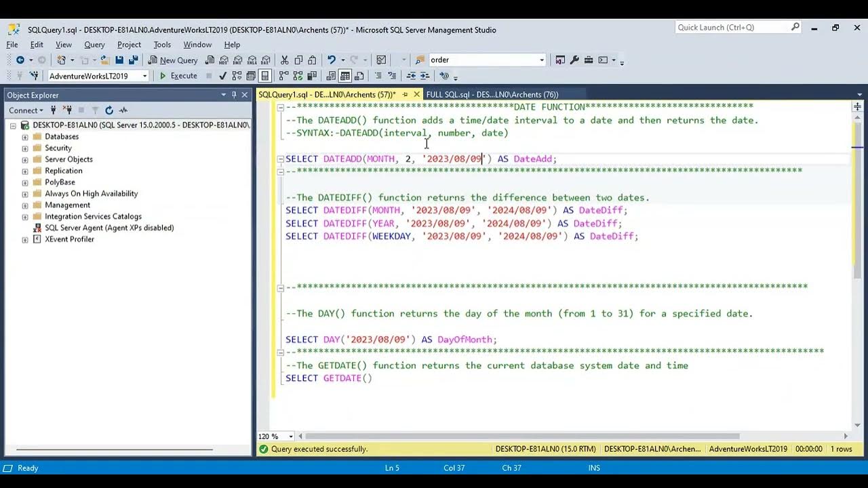The image size is (868, 488).
Task: Click the Parse checkmark icon
Action: (x=222, y=76)
